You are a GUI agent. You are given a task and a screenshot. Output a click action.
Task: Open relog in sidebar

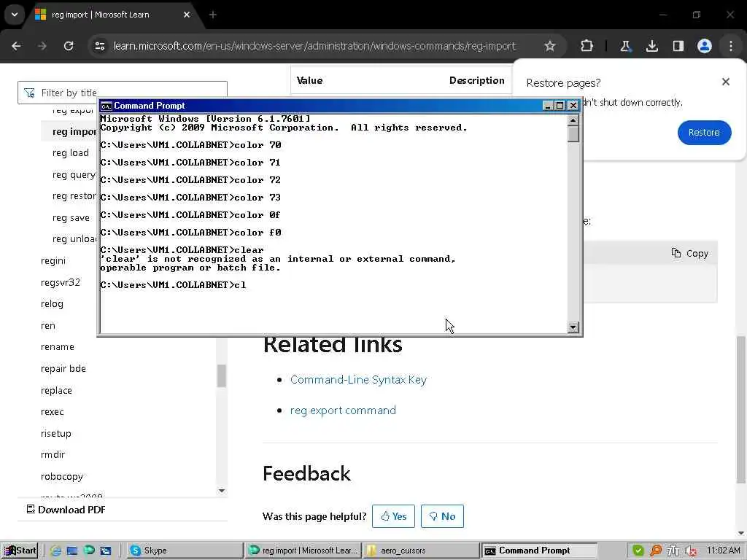(x=52, y=304)
